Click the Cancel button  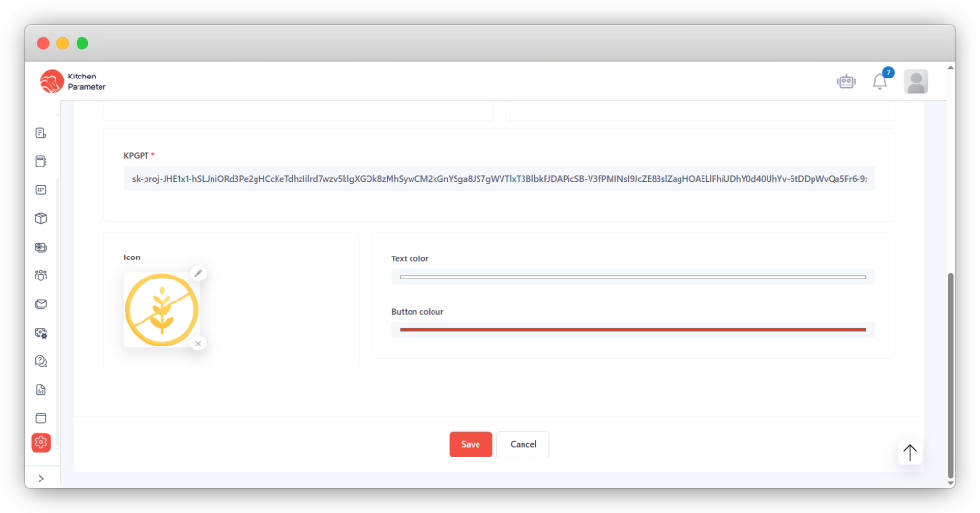523,444
